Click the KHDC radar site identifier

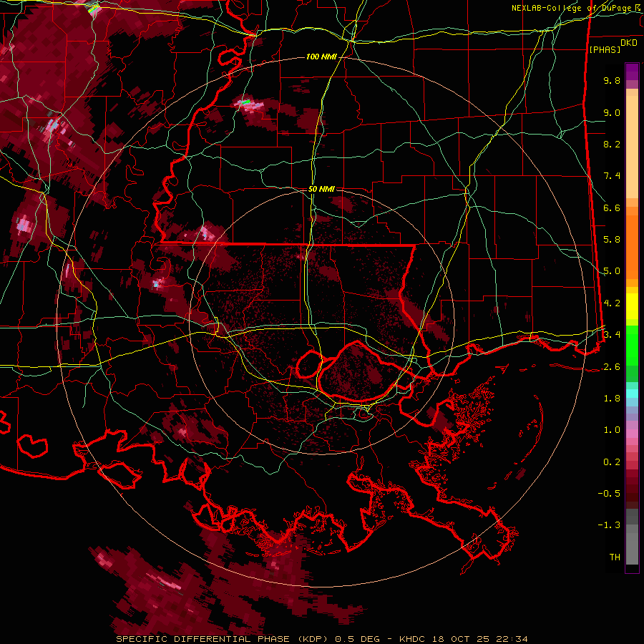coord(414,639)
